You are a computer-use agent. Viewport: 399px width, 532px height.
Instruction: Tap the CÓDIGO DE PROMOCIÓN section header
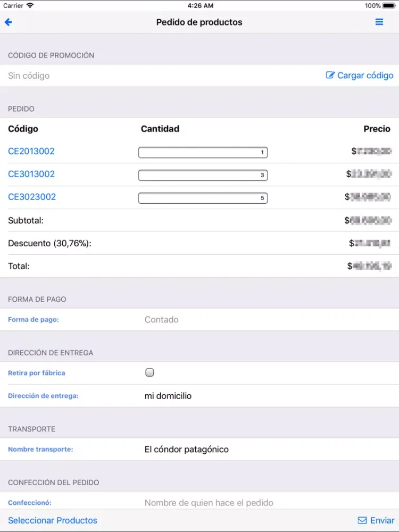[51, 55]
